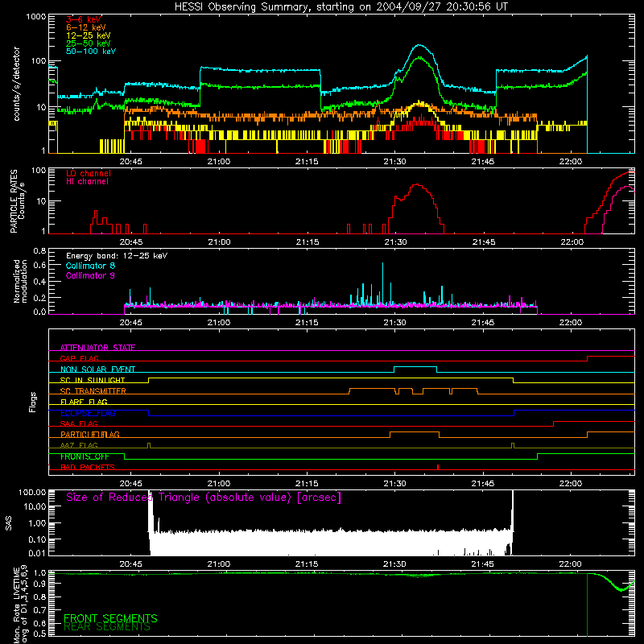This screenshot has height=644, width=644.
Task: Select the "BAD PACKETS" flag label
Action: pos(88,468)
